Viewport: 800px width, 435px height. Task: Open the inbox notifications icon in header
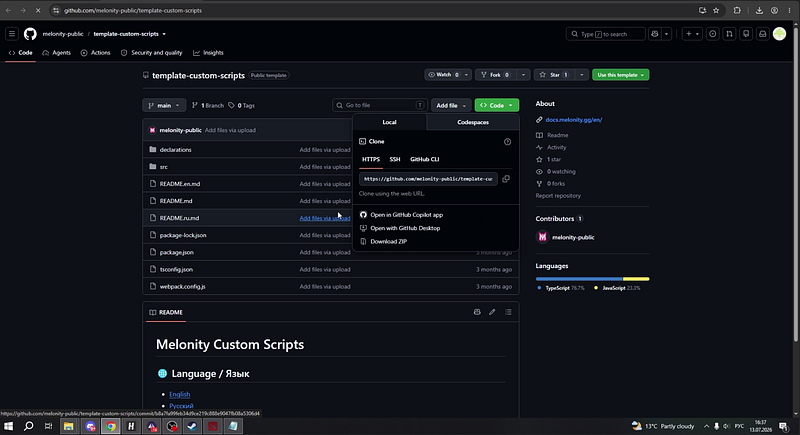tap(763, 34)
